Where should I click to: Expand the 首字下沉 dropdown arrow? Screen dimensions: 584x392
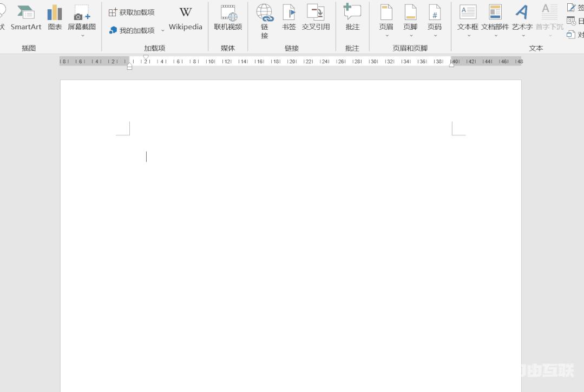[x=550, y=36]
